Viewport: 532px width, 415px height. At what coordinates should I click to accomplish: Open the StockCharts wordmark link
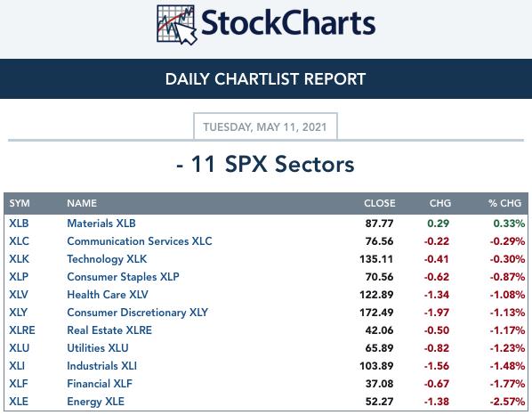288,23
